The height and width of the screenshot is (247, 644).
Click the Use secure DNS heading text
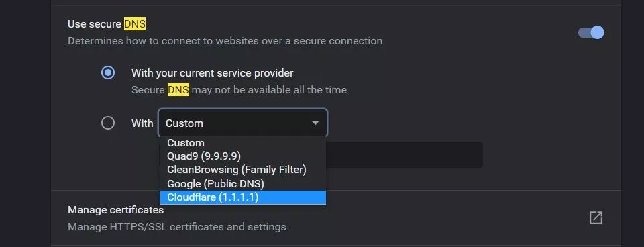point(107,24)
